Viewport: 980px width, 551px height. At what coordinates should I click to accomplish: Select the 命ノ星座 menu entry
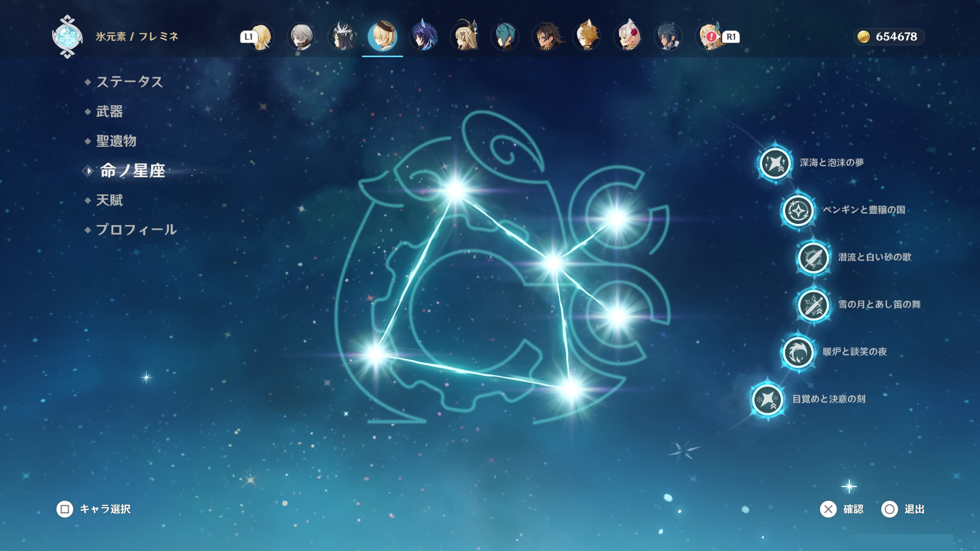pyautogui.click(x=132, y=170)
